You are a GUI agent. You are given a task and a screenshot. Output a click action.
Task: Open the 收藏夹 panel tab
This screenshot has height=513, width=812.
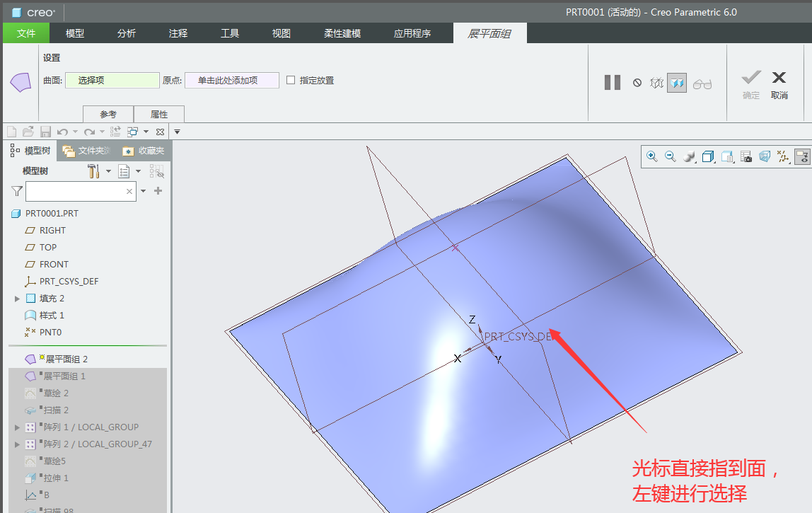tap(144, 150)
